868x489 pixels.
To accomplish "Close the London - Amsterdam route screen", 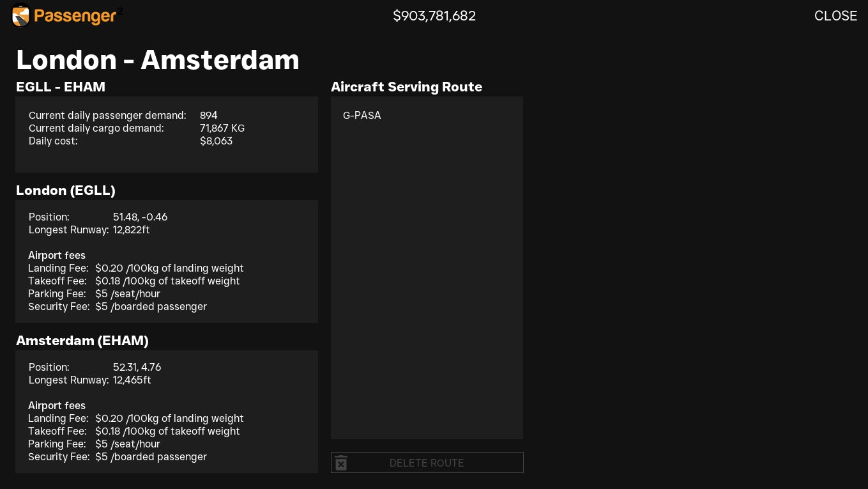I will coord(835,16).
